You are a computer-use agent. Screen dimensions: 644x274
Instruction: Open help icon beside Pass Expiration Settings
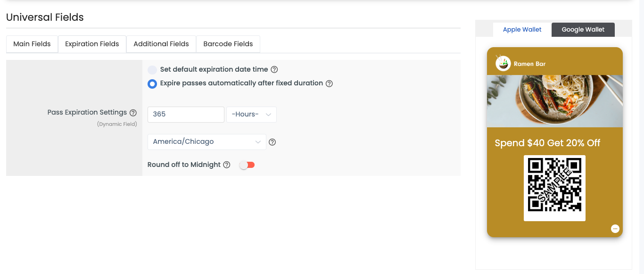coord(133,113)
